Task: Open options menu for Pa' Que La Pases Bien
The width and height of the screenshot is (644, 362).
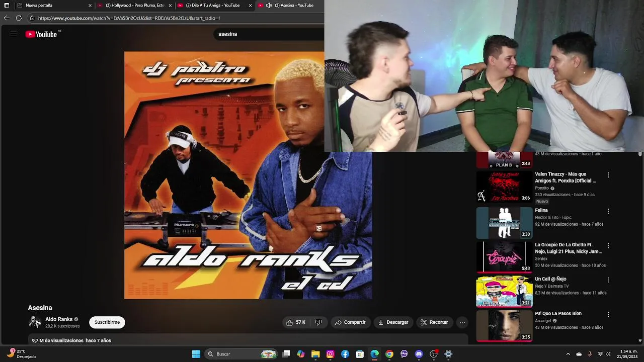Action: 608,314
